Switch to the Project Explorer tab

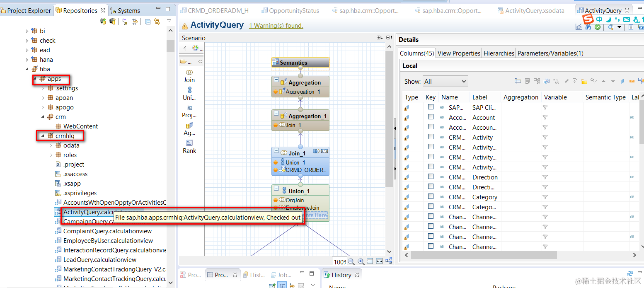[x=26, y=10]
